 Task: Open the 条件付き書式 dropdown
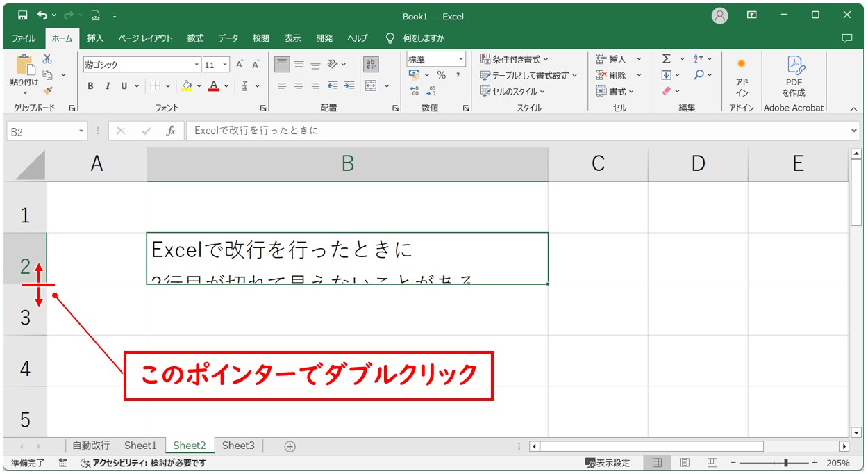pyautogui.click(x=514, y=59)
